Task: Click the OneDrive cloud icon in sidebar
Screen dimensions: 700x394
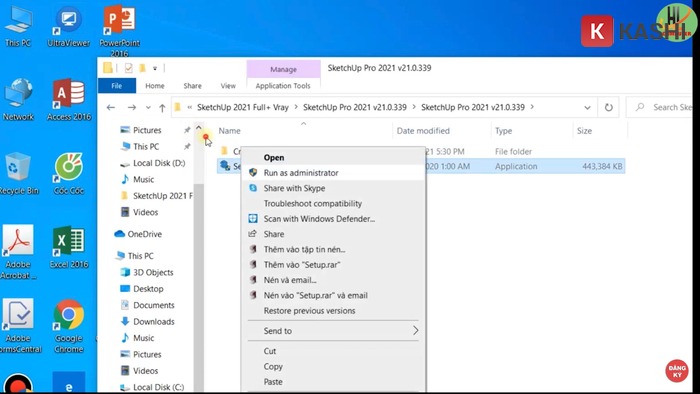Action: tap(119, 234)
